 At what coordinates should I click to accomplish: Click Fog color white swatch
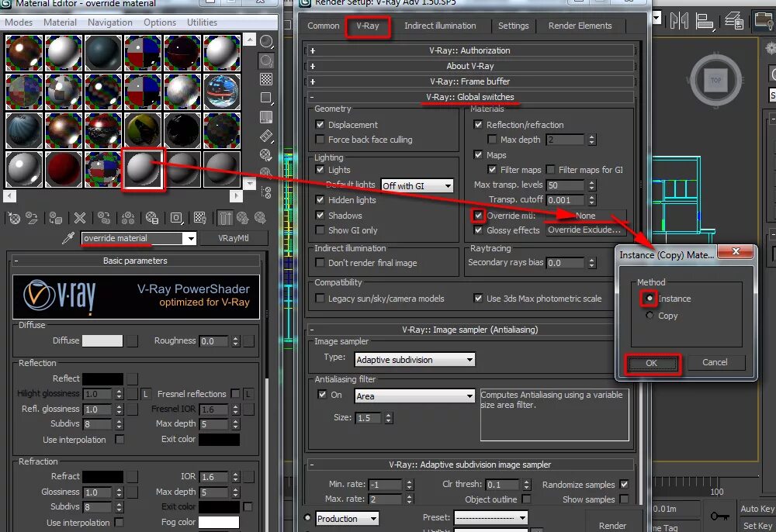(220, 522)
